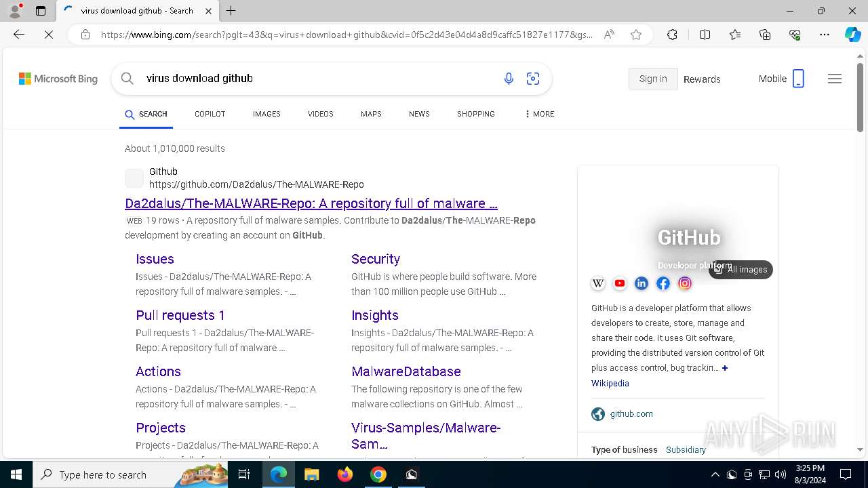Open a new browser tab
Screen dimensions: 868x488
[x=231, y=11]
